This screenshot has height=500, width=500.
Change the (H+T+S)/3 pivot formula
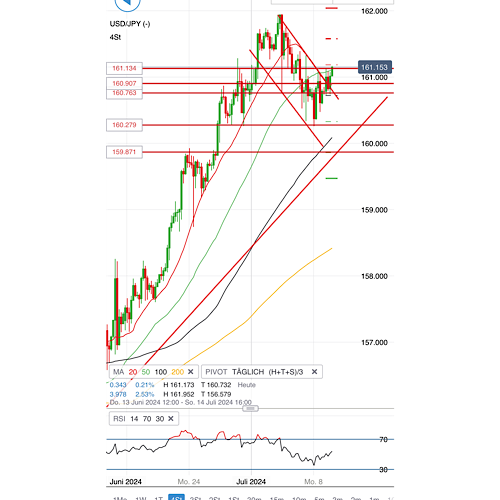pyautogui.click(x=286, y=372)
